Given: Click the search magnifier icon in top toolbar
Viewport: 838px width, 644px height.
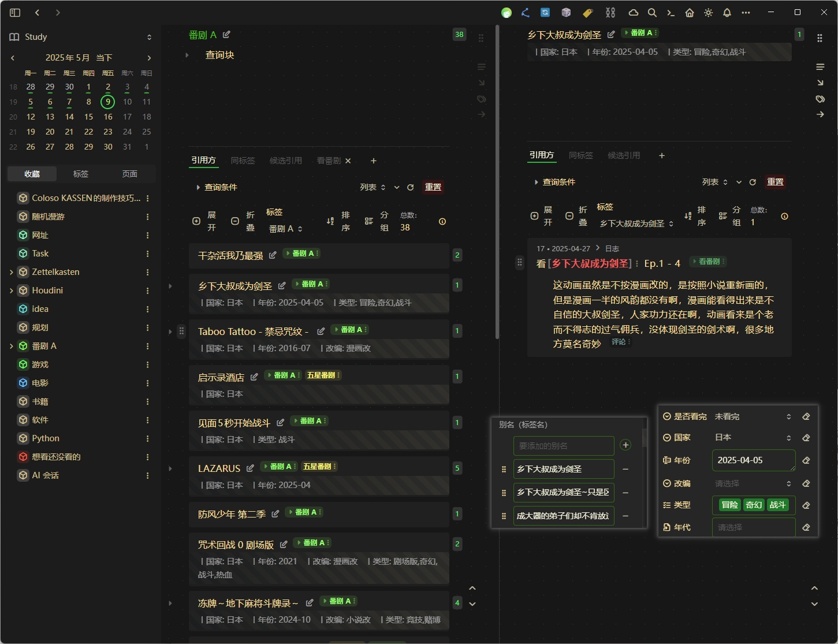Looking at the screenshot, I should click(652, 13).
